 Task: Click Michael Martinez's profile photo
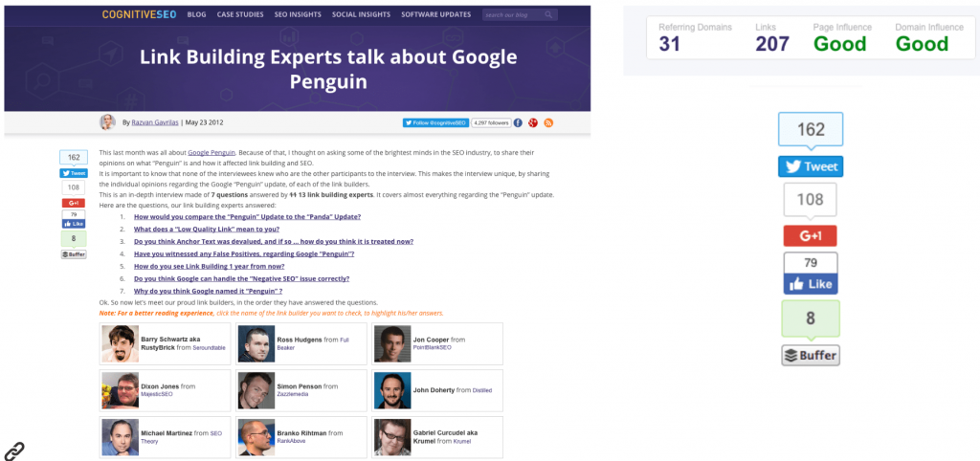[120, 437]
